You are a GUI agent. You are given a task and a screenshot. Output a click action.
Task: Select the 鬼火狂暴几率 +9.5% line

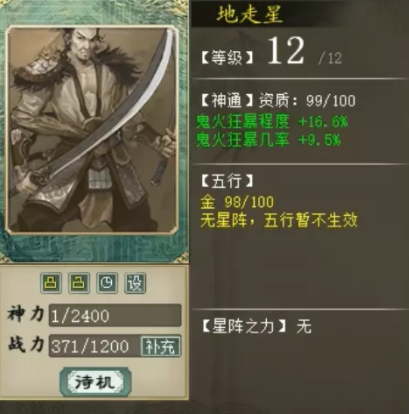(x=268, y=139)
